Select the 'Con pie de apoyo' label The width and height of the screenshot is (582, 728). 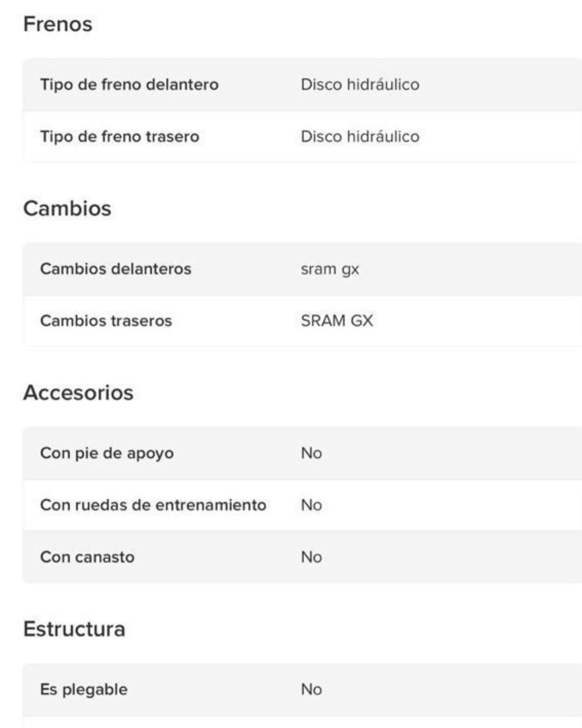point(107,453)
